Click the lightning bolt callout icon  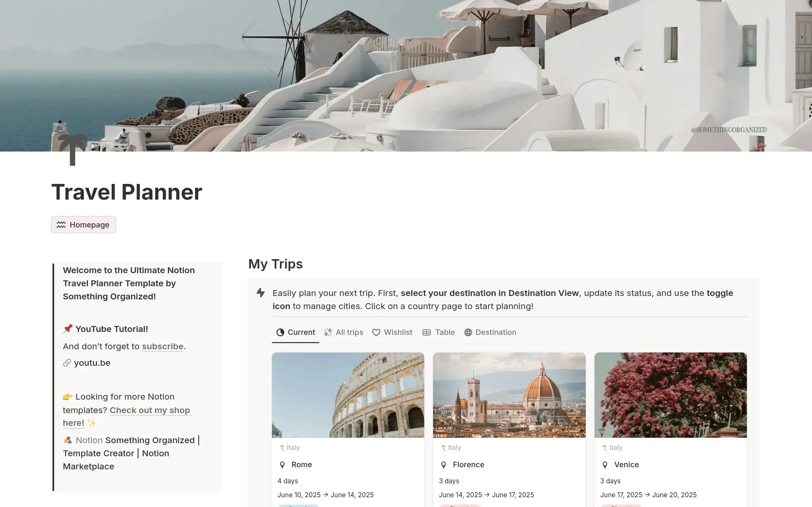point(261,293)
